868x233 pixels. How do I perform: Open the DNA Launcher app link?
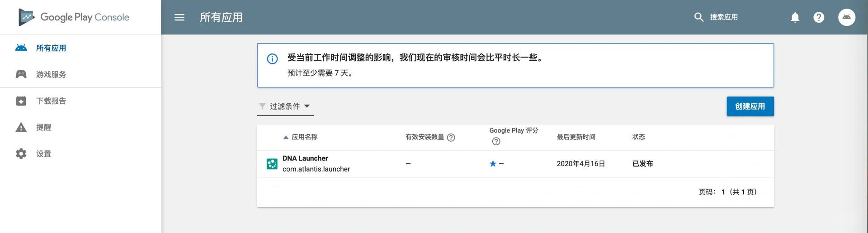305,158
